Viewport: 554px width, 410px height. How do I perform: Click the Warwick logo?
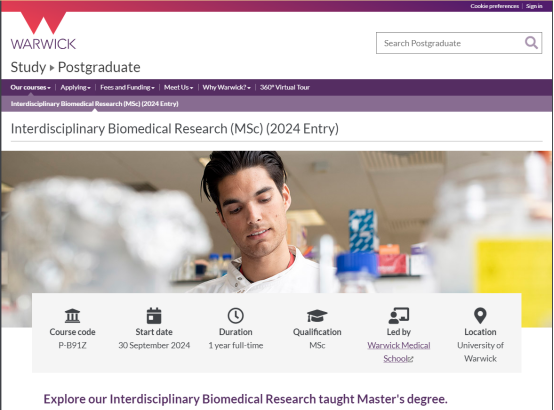43,30
